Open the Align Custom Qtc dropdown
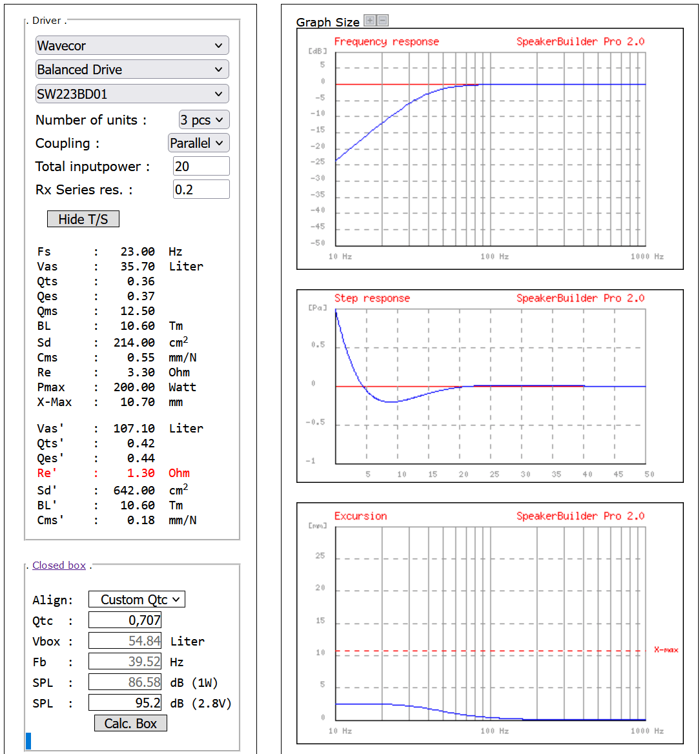This screenshot has height=754, width=700. [x=137, y=599]
